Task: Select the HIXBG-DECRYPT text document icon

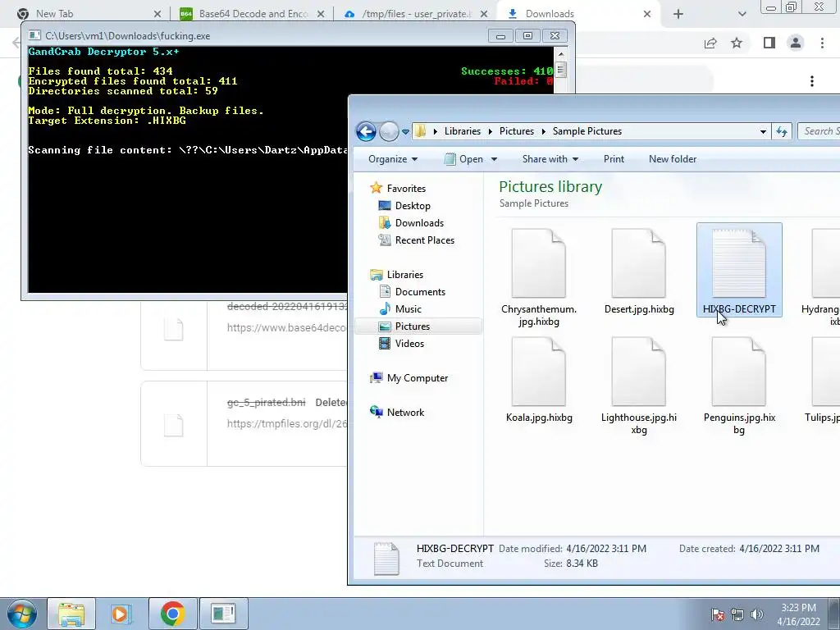Action: [x=739, y=263]
